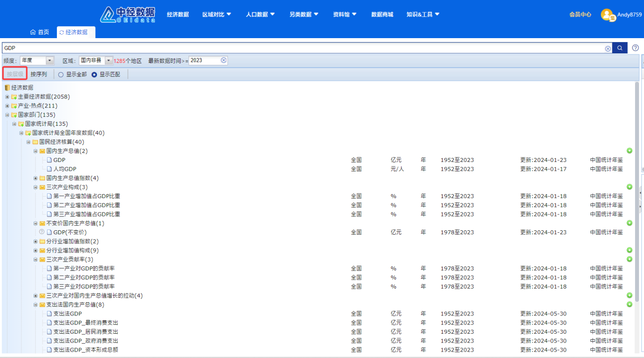
Task: Switch to the 首页 tab
Action: pyautogui.click(x=40, y=32)
